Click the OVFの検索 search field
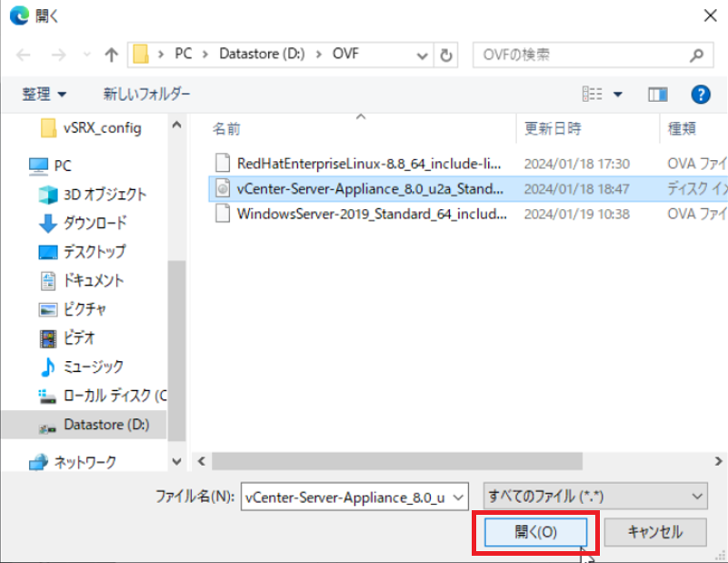 [x=582, y=55]
